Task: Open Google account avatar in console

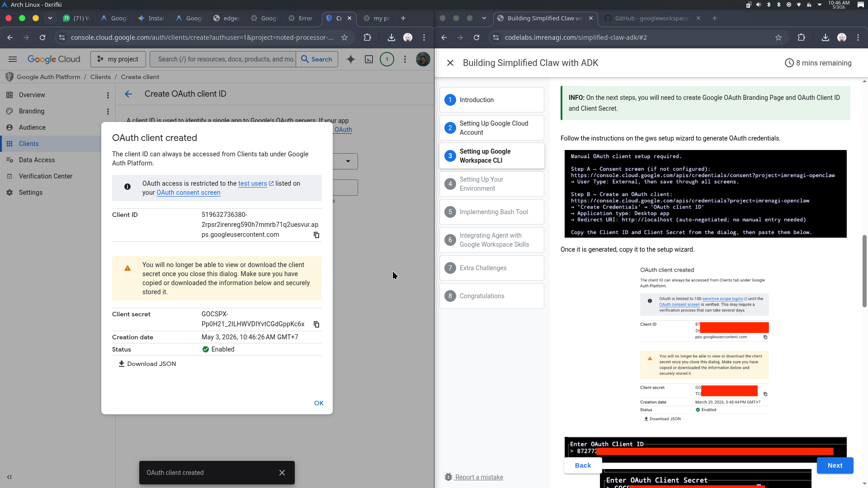Action: (x=423, y=59)
